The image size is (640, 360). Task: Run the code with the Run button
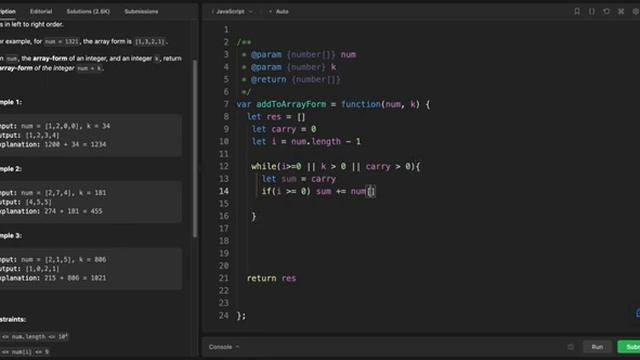pyautogui.click(x=597, y=347)
